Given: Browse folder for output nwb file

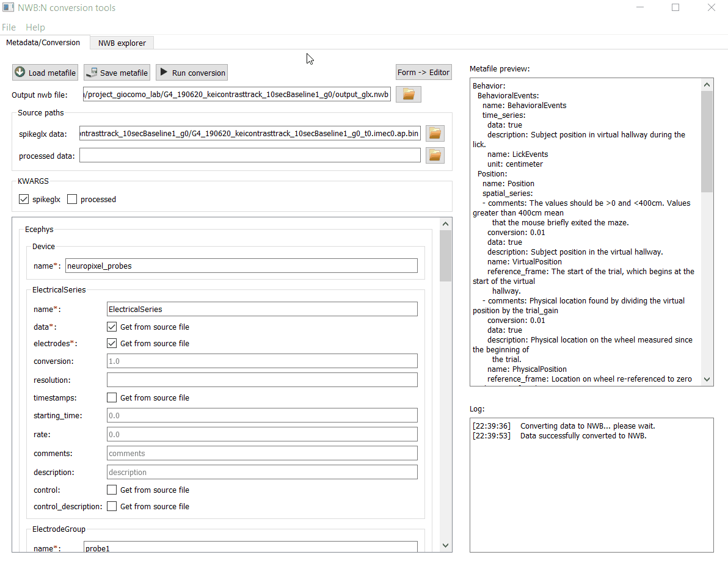Looking at the screenshot, I should click(x=409, y=94).
